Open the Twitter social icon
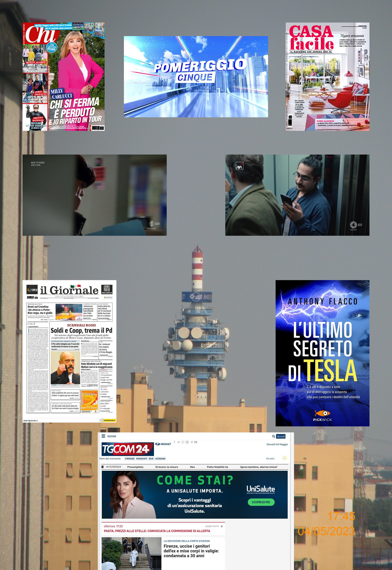 179,442
